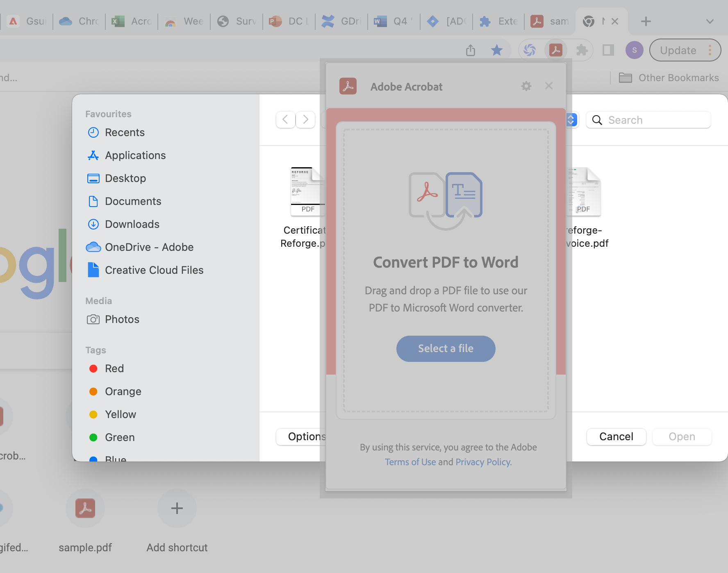Toggle the Chrome side panel icon
The image size is (728, 573).
click(608, 50)
